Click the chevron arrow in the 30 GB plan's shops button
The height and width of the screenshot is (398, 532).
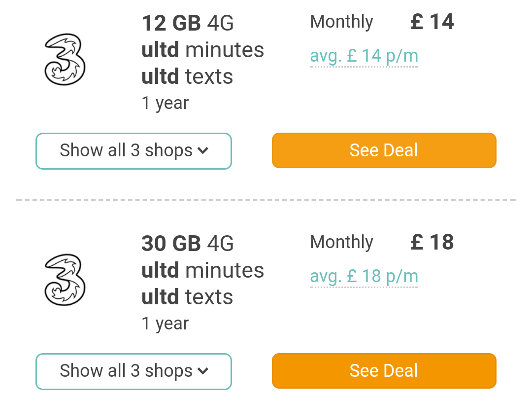203,371
